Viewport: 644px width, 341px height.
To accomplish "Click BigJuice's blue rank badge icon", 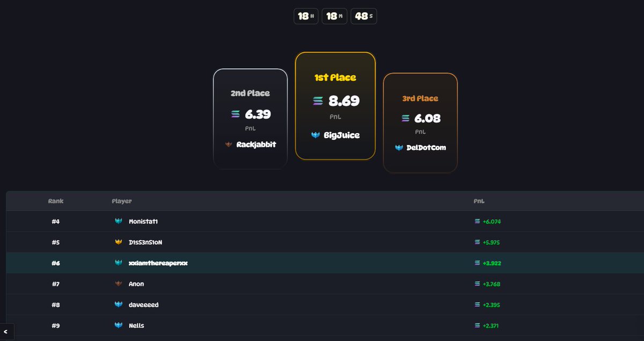I will click(316, 135).
